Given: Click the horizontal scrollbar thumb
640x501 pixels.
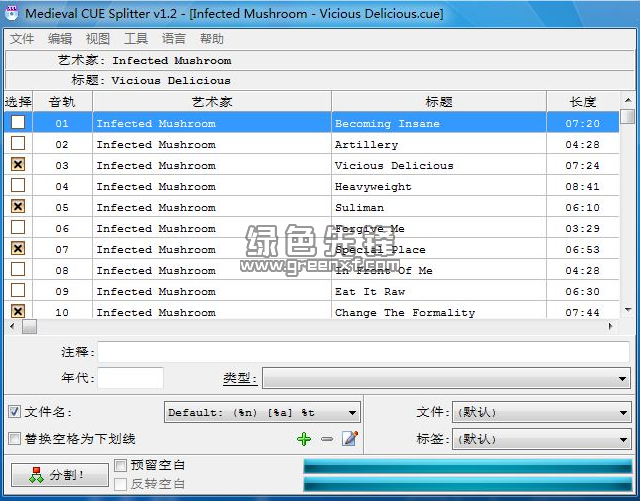Looking at the screenshot, I should pyautogui.click(x=29, y=326).
